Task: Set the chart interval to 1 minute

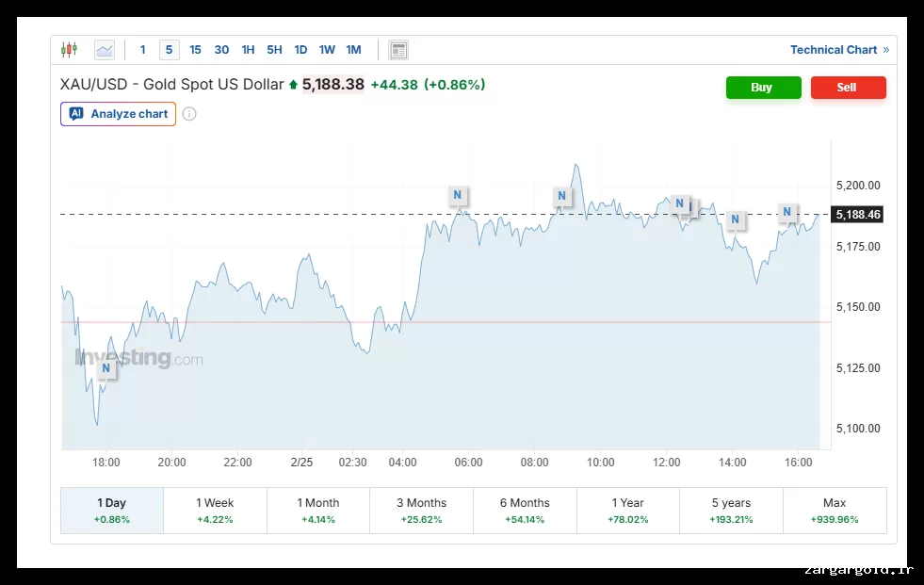Action: [x=143, y=50]
